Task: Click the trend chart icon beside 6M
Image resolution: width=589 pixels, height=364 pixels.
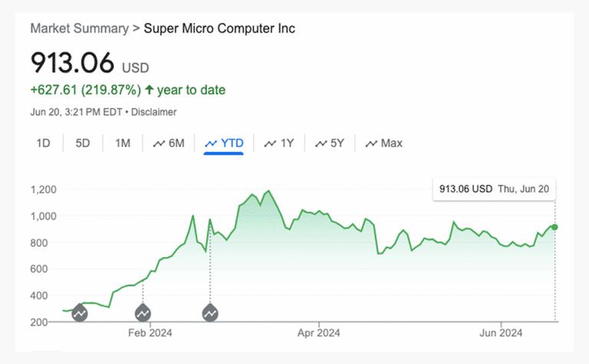Action: 159,143
